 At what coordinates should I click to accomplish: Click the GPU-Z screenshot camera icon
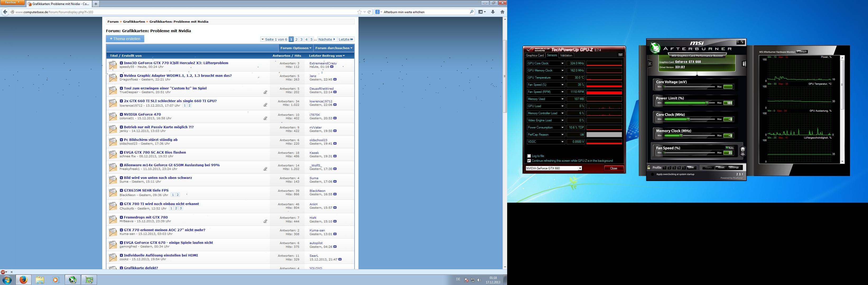pyautogui.click(x=620, y=55)
